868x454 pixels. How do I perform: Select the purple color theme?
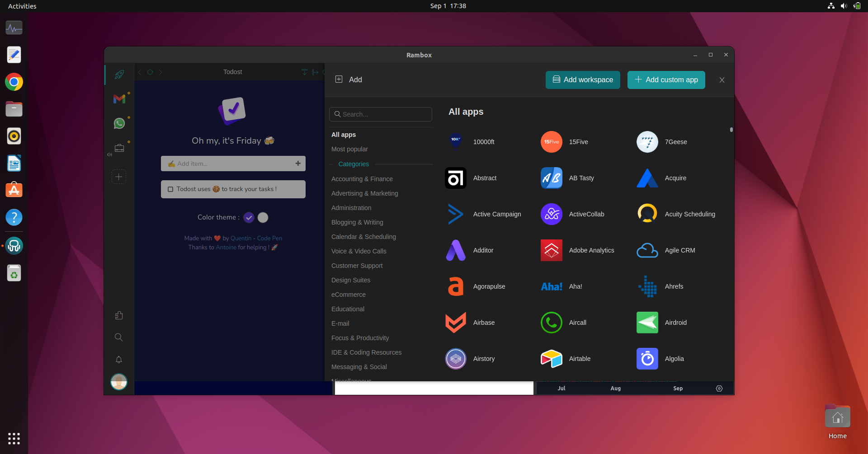(x=249, y=218)
